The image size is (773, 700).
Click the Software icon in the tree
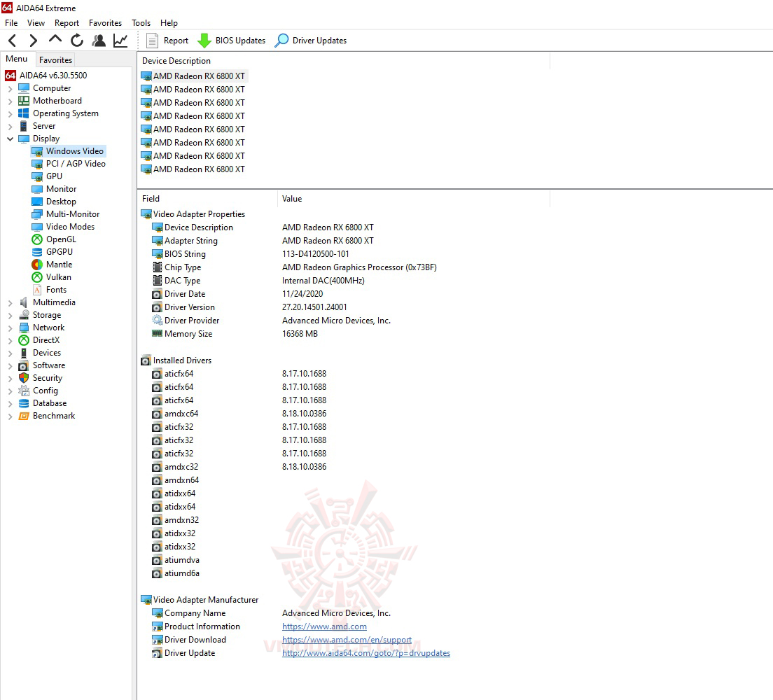pyautogui.click(x=24, y=366)
